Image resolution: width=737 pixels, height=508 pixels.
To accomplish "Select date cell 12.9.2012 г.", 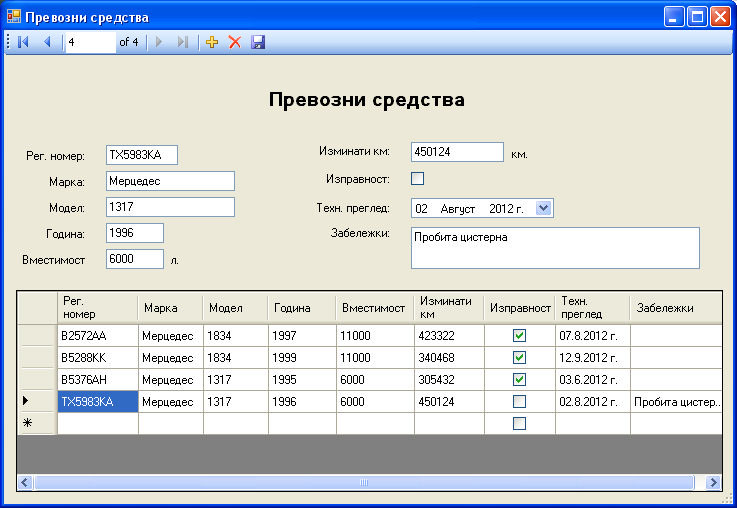I will pos(592,358).
